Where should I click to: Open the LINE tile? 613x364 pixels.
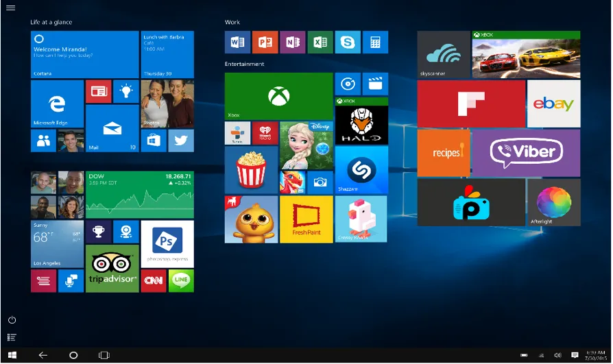click(181, 281)
